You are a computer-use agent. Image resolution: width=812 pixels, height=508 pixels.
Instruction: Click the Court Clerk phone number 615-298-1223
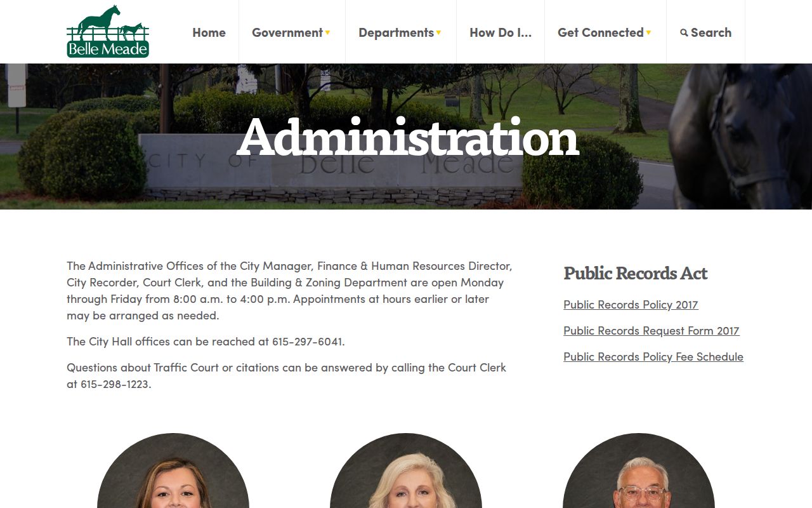click(x=115, y=384)
